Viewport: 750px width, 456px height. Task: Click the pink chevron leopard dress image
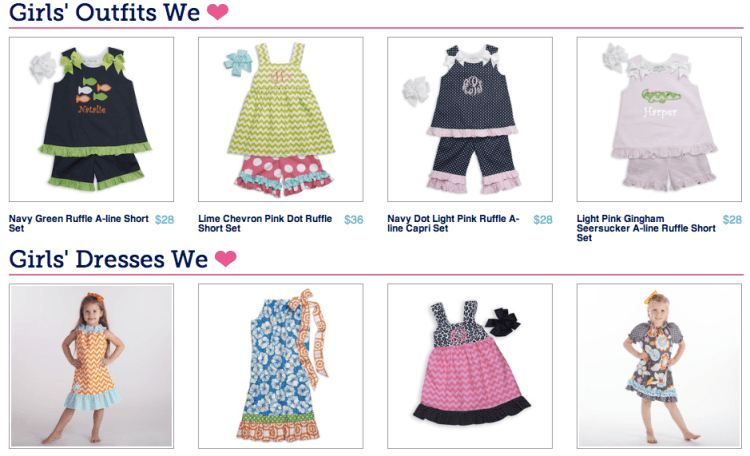(470, 366)
